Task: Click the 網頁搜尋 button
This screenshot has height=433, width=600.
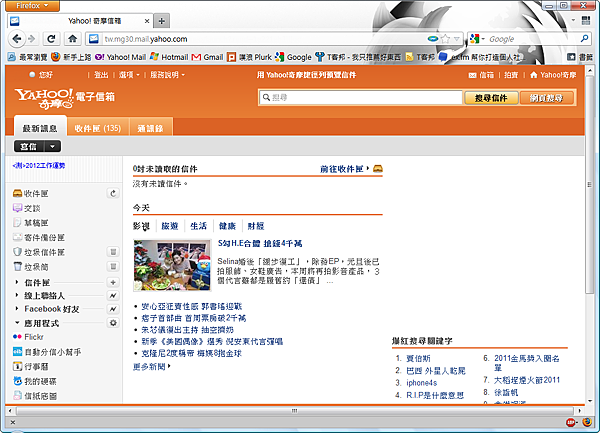Action: (x=547, y=98)
